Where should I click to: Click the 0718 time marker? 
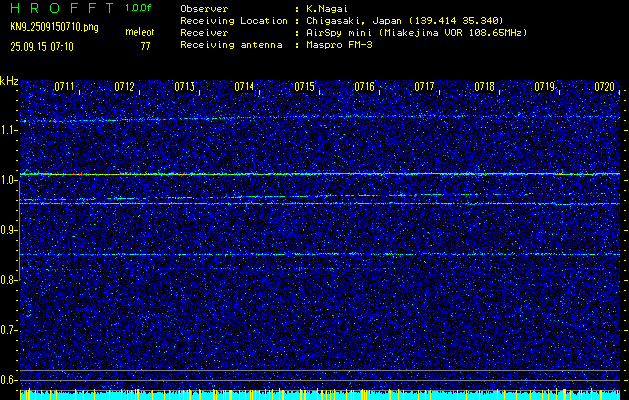[485, 86]
